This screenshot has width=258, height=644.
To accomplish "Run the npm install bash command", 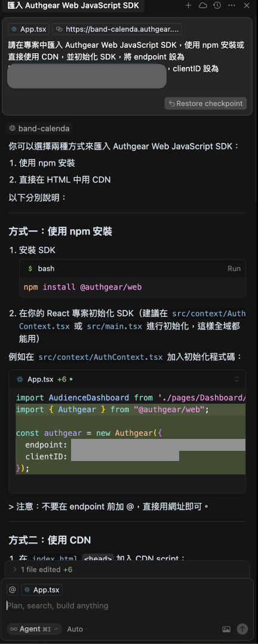I will 234,268.
